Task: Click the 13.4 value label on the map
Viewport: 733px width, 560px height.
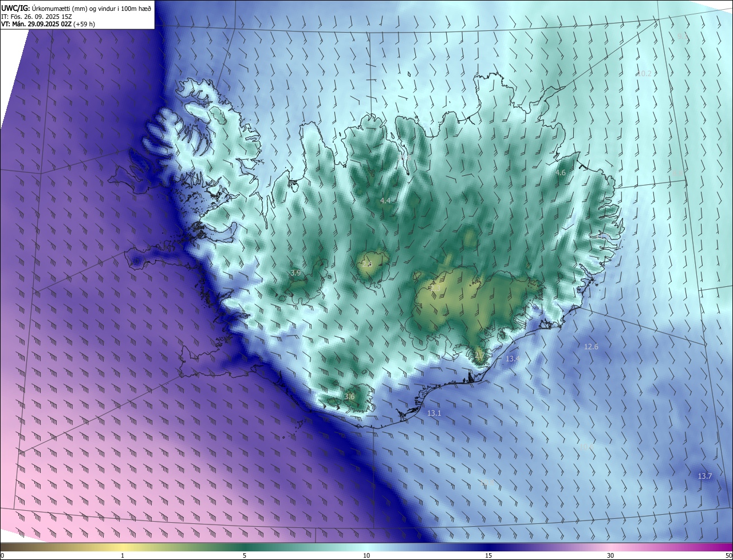Action: [513, 358]
